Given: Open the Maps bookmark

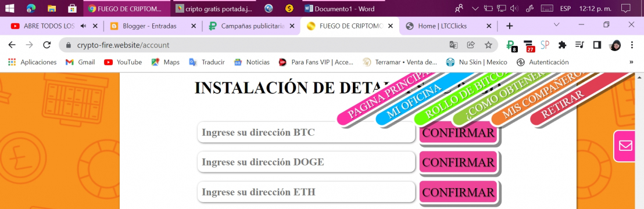Looking at the screenshot, I should click(166, 62).
